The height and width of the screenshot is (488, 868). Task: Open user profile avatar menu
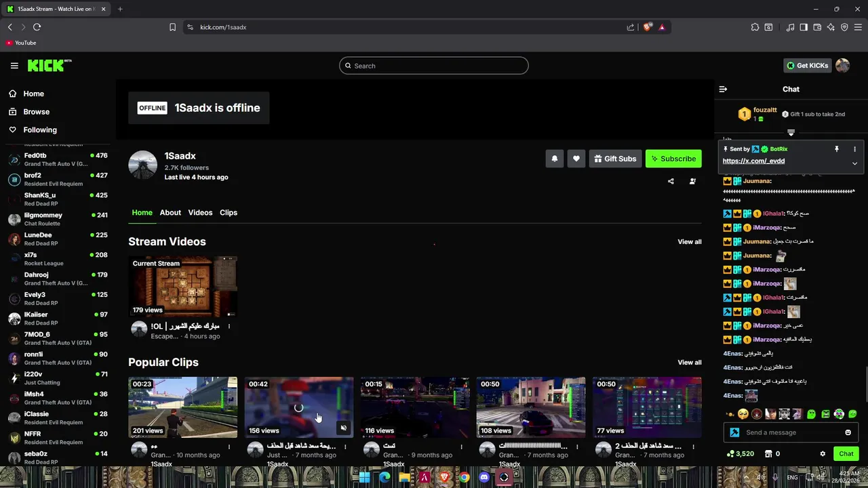pyautogui.click(x=842, y=66)
